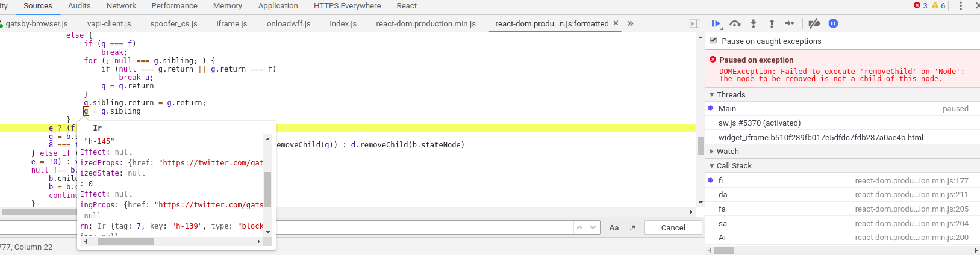Click key value "h-145" in popup

point(99,141)
